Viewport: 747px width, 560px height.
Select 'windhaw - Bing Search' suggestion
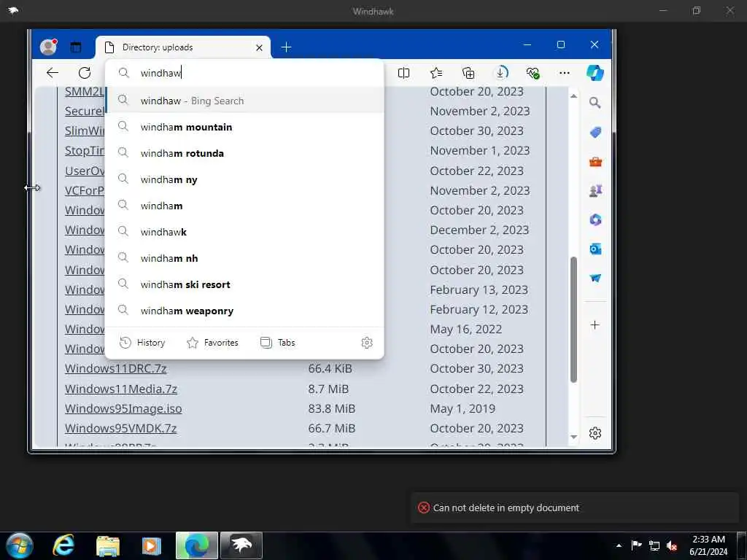244,101
